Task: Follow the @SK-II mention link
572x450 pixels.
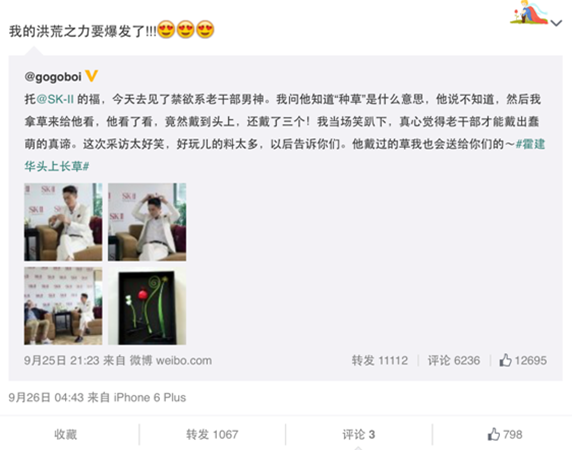Action: (x=55, y=99)
